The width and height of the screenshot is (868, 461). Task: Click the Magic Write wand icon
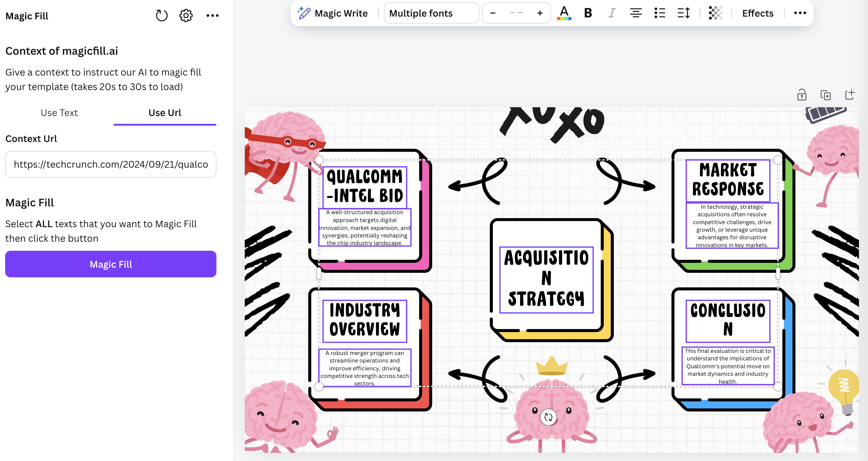click(x=304, y=13)
